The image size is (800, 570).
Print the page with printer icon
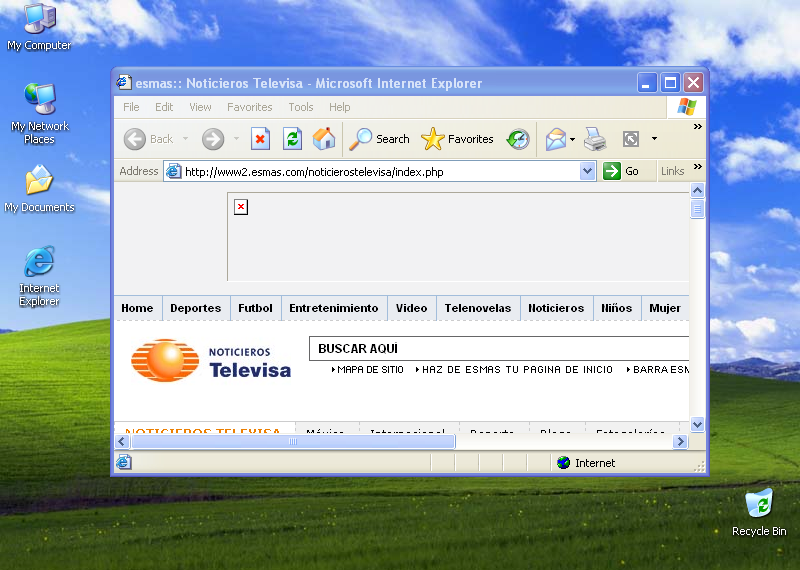tap(595, 139)
